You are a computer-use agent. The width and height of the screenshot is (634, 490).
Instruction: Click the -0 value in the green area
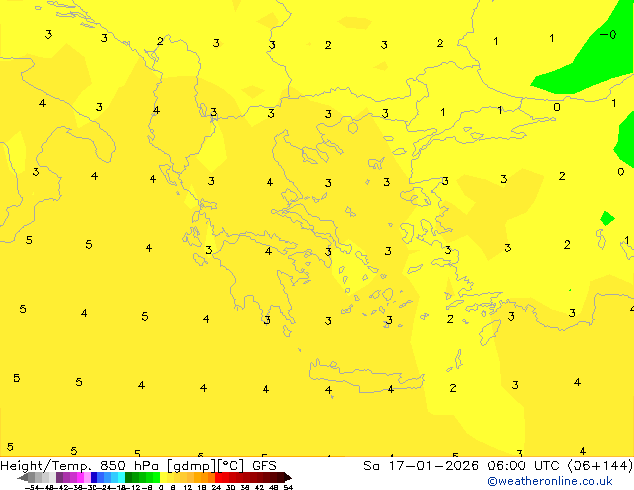pyautogui.click(x=608, y=35)
